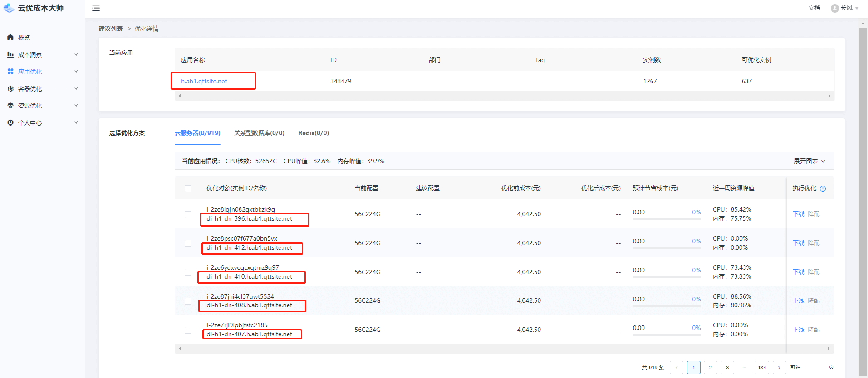Viewport: 868px width, 378px height.
Task: Click the ID value 348479
Action: tap(341, 81)
